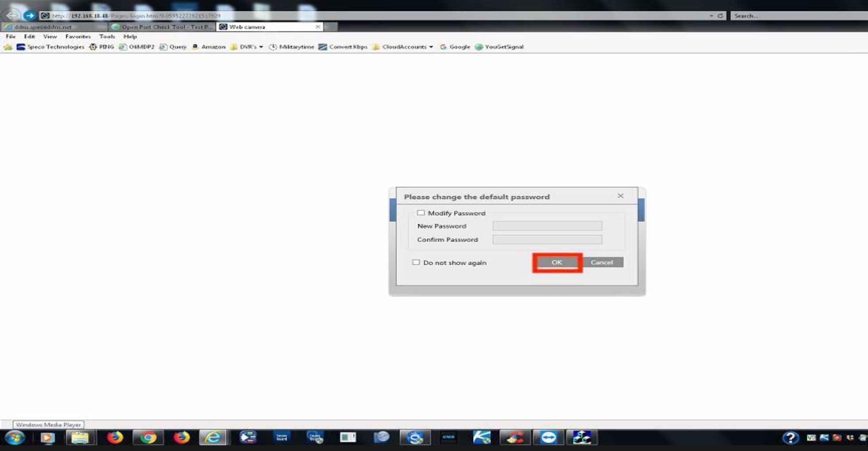The height and width of the screenshot is (451, 868).
Task: Open the Tools menu
Action: click(107, 37)
